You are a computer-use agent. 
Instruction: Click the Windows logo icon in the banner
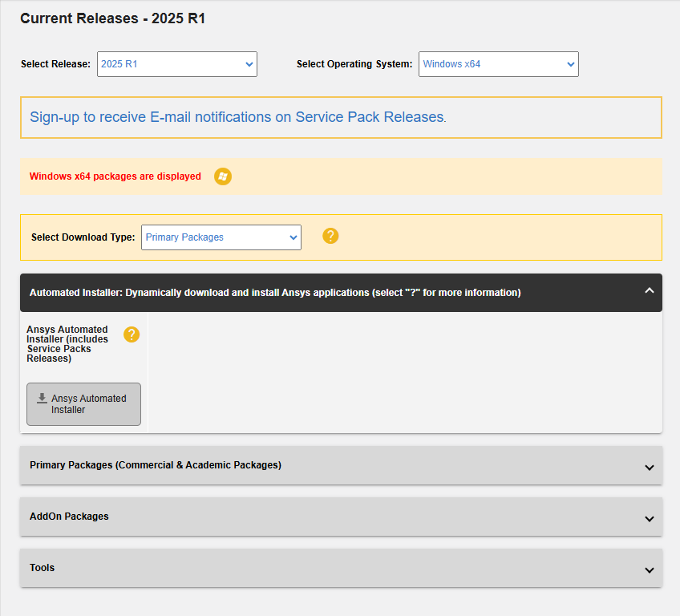coord(223,176)
